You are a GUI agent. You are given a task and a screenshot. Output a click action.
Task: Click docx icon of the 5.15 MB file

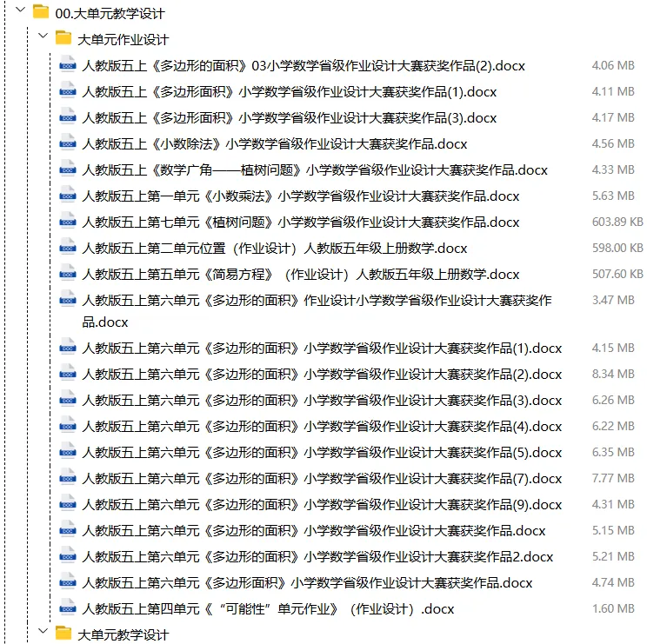[68, 529]
